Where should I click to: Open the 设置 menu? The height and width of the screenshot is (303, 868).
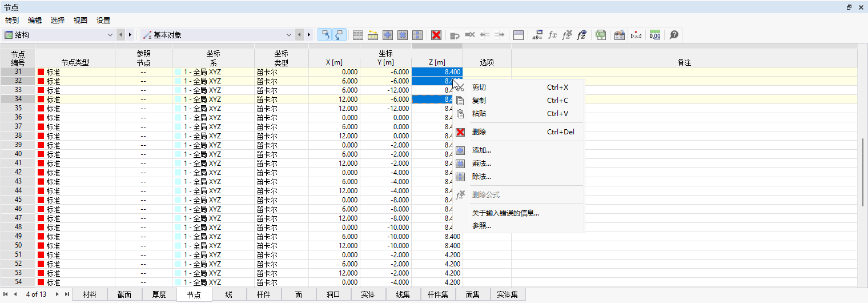pos(103,20)
